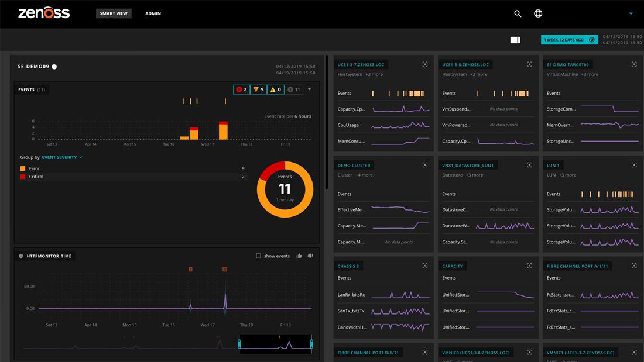Open the UCS1-3-7.ZENOSS.LOC entity link

click(x=361, y=64)
